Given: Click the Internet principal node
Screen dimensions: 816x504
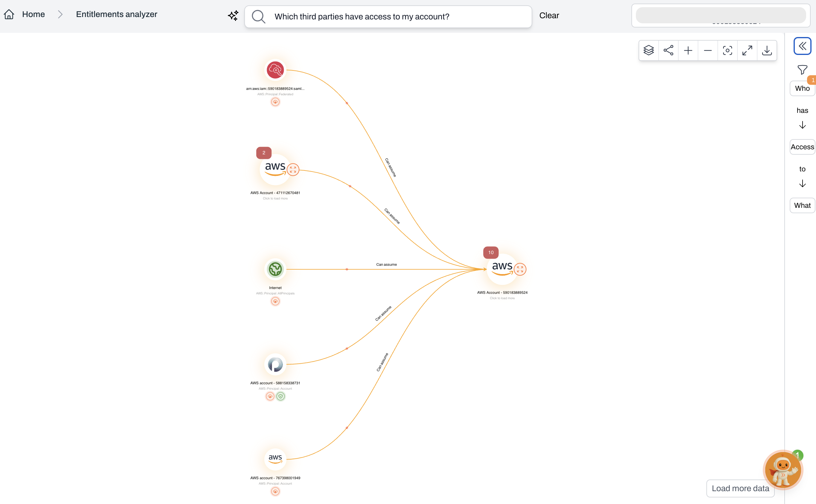Looking at the screenshot, I should (275, 269).
